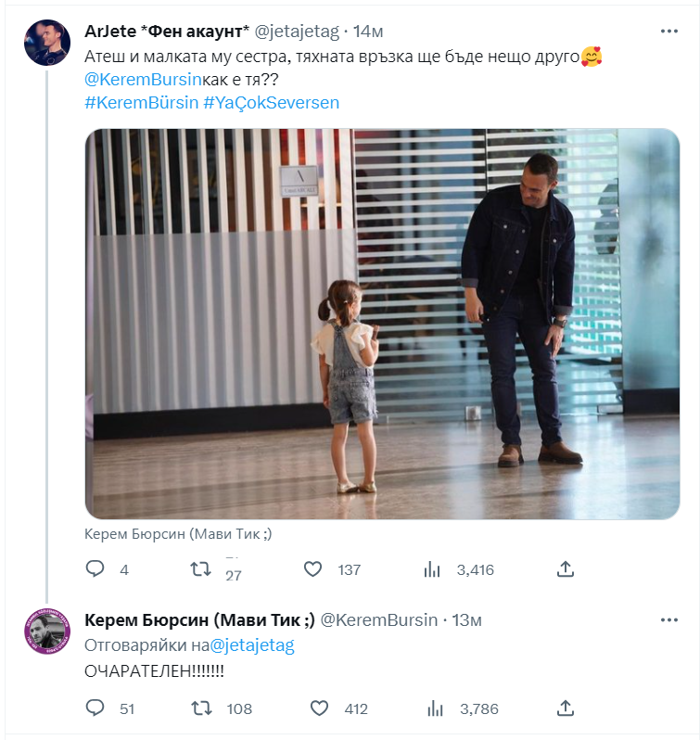
Task: Retweet the reply with 108 retweets
Action: click(x=200, y=708)
